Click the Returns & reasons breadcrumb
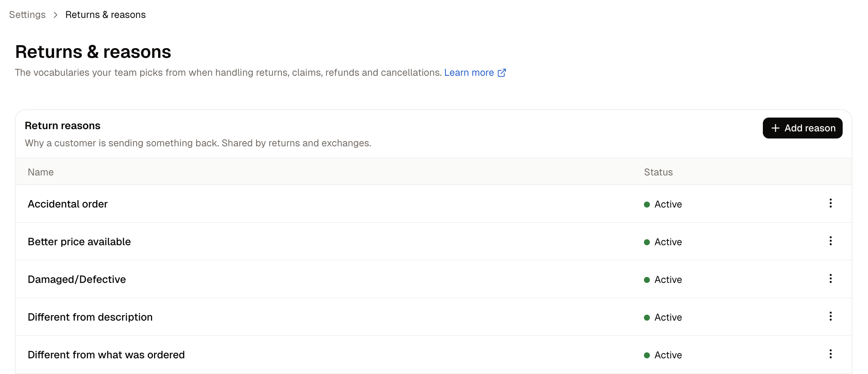The image size is (868, 374). (x=106, y=15)
